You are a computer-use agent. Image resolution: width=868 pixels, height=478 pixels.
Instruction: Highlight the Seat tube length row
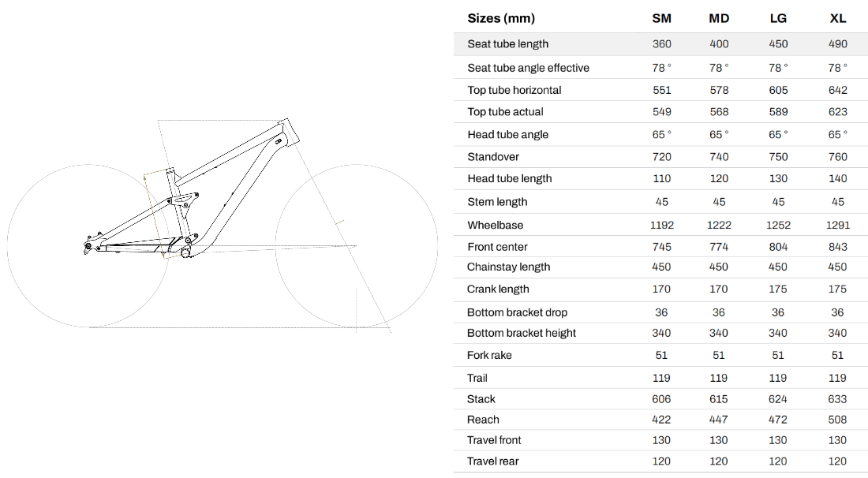click(660, 44)
